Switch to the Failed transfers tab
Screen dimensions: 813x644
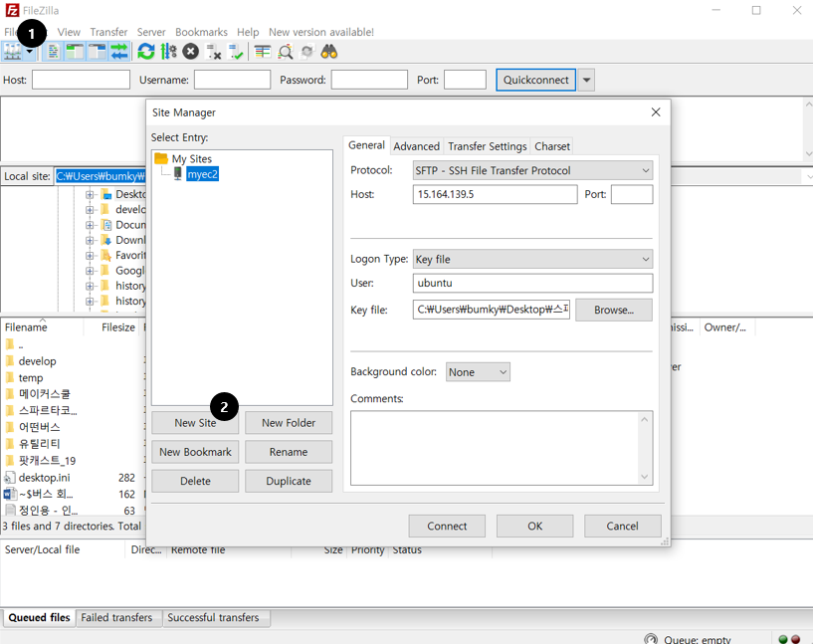pos(116,617)
